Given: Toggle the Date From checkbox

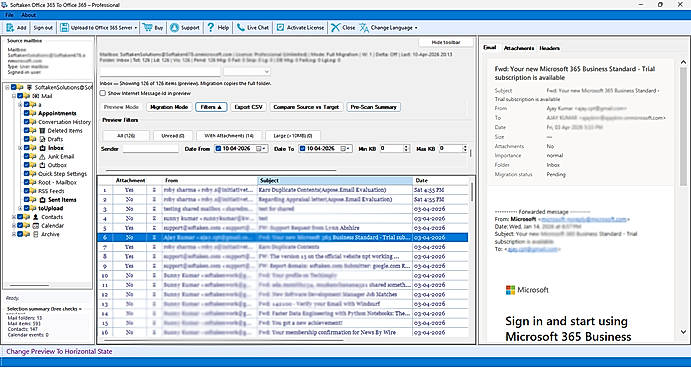Looking at the screenshot, I should point(218,149).
